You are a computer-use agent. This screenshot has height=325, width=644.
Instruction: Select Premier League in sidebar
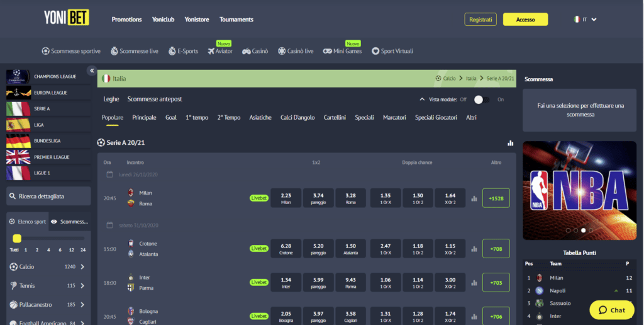[48, 157]
